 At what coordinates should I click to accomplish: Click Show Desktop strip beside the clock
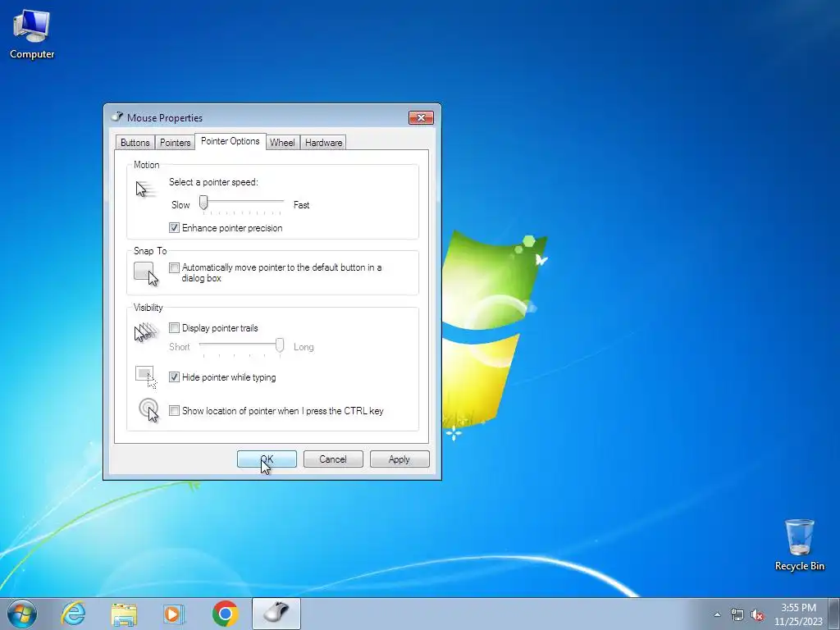coord(834,614)
